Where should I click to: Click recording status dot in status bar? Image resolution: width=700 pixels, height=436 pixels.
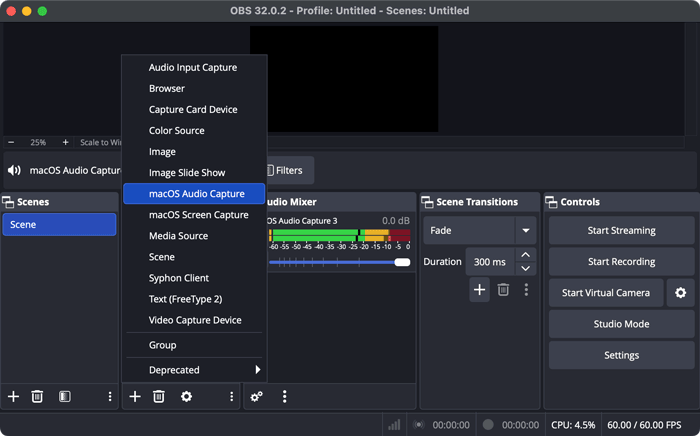(488, 424)
